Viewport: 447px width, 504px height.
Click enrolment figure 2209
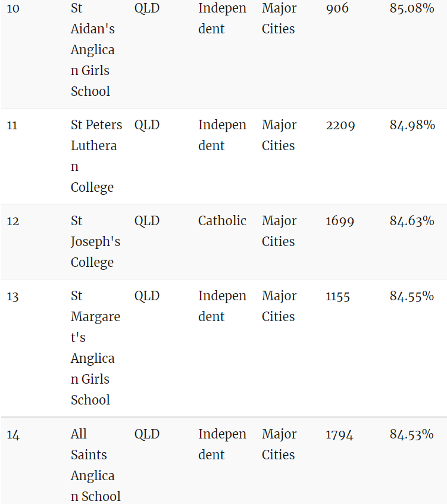[x=340, y=125]
